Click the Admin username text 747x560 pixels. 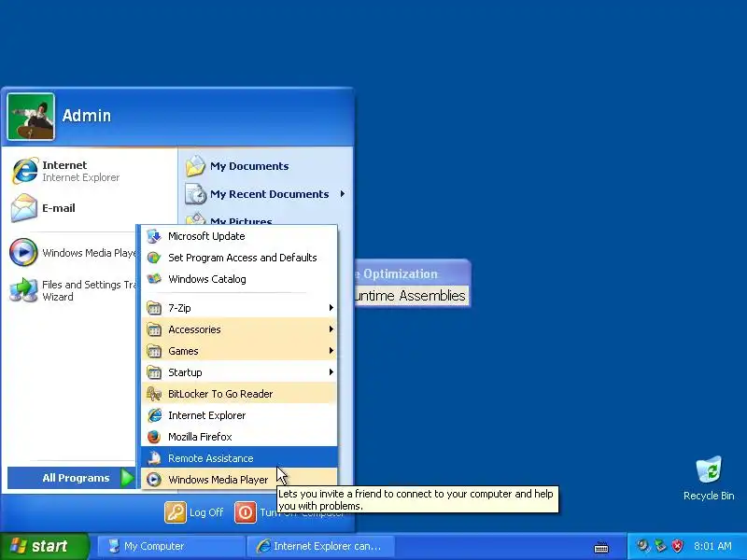[x=86, y=115]
